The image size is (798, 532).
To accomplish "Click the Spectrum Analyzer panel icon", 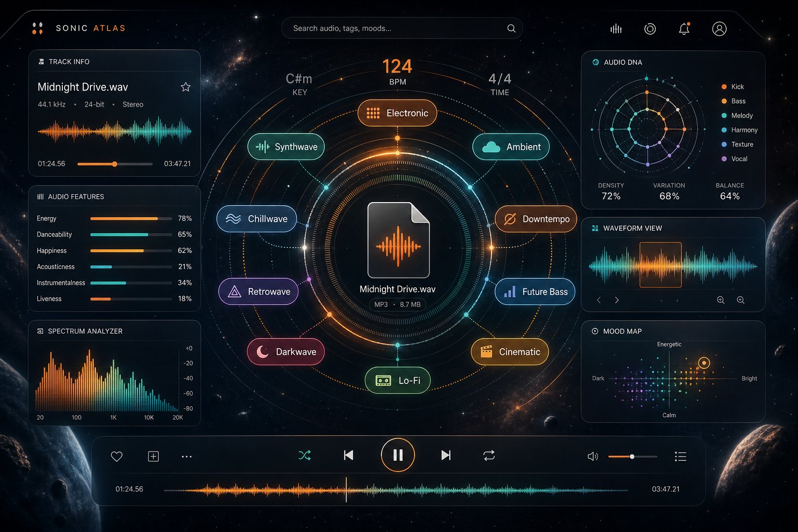I will (x=41, y=331).
